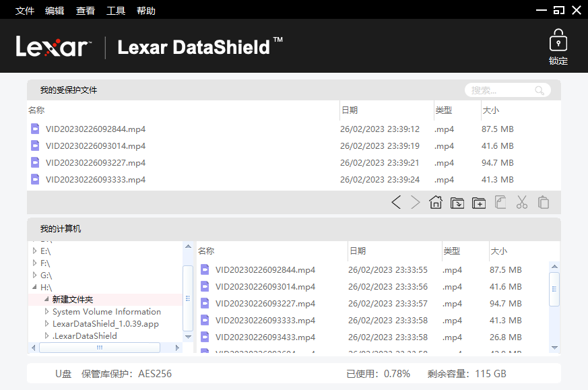
Task: Click the folder tree scroll-up arrow
Action: point(188,247)
